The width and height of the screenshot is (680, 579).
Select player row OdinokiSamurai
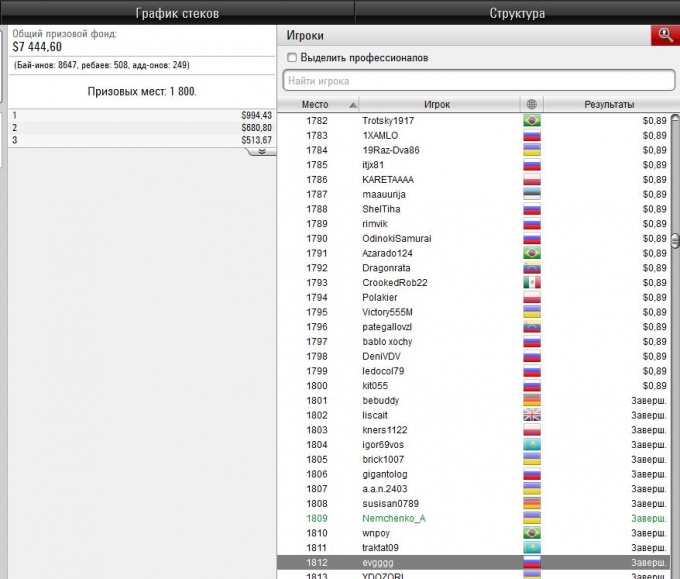coord(474,239)
